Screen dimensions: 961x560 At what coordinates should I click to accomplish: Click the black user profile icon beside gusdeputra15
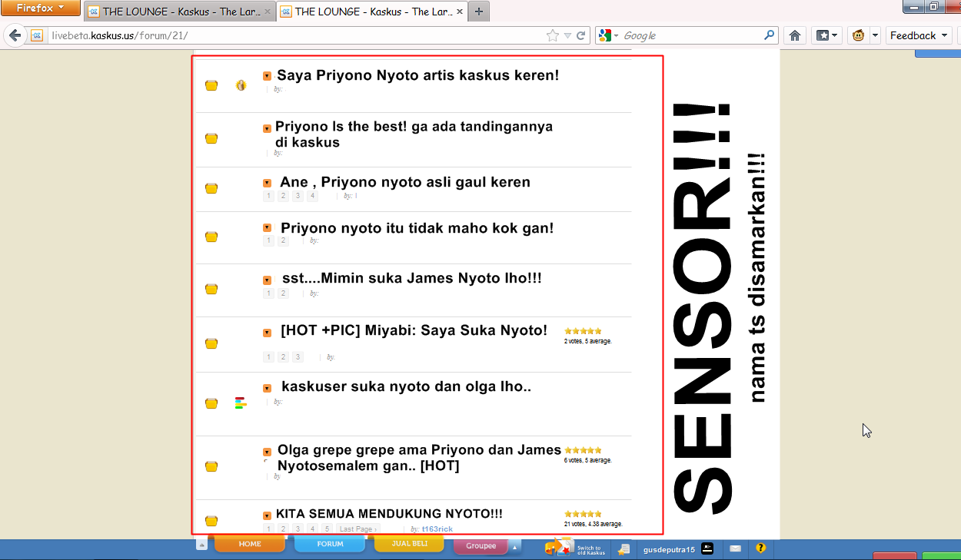[x=707, y=548]
